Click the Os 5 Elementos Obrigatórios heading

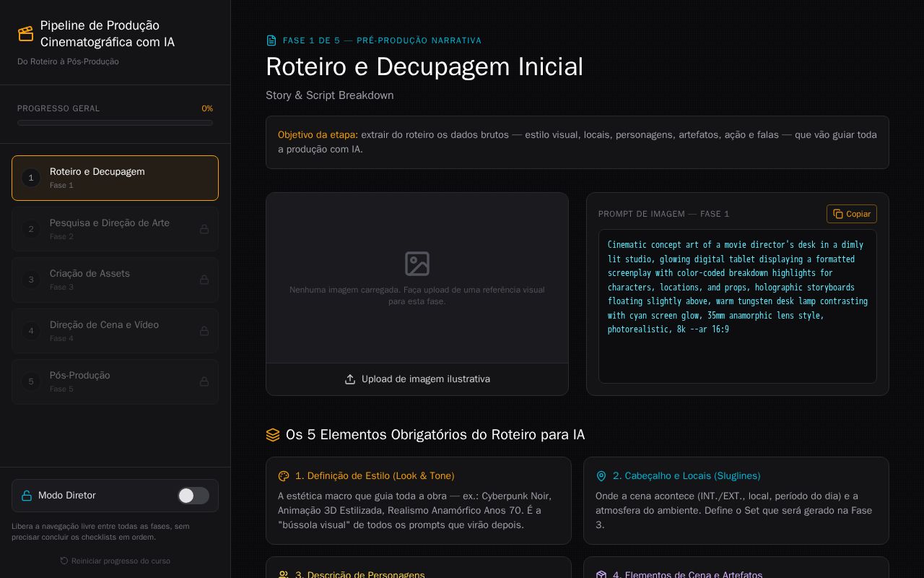pyautogui.click(x=435, y=435)
